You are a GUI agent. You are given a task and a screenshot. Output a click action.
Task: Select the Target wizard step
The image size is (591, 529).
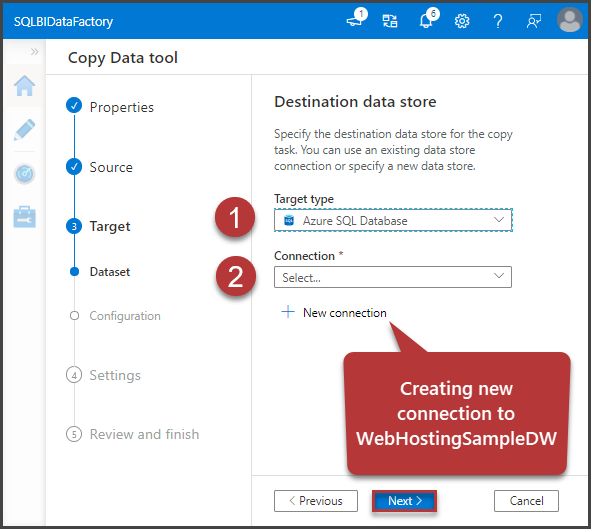click(110, 226)
